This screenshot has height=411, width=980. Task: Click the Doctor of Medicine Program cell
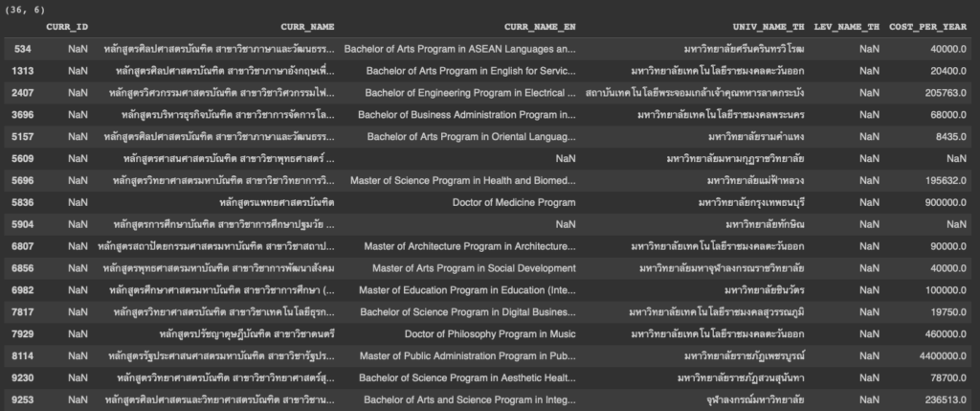point(514,201)
